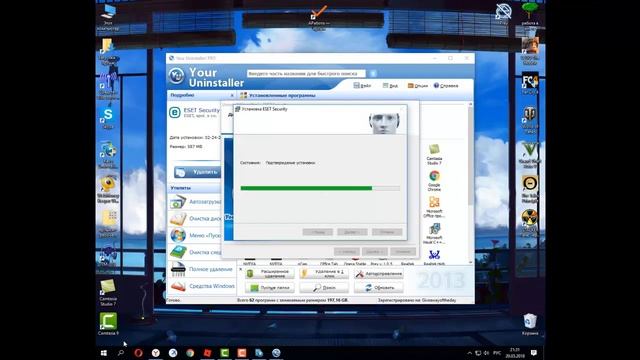Open the Меню «Пуск» utility
640x360 pixels.
point(195,236)
